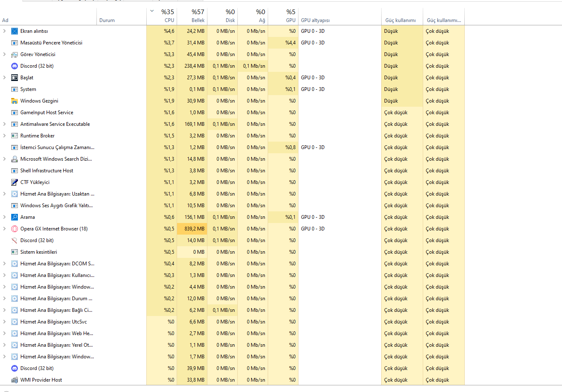562x392 pixels.
Task: Click the Hizmet Ana Bilgisayarı: DCOM gear icon
Action: (15, 264)
